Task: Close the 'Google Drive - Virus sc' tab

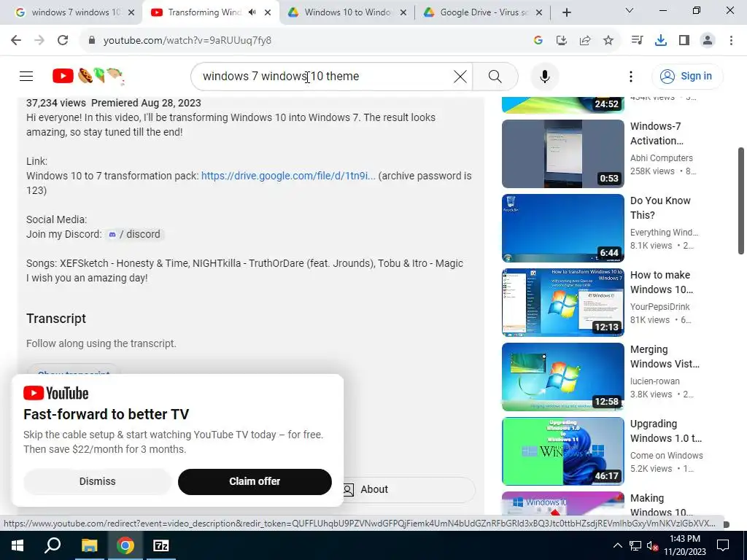Action: pos(539,12)
